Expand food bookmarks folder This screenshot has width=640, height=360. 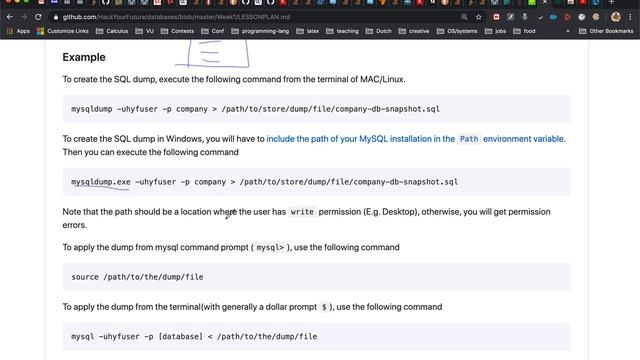coord(524,31)
